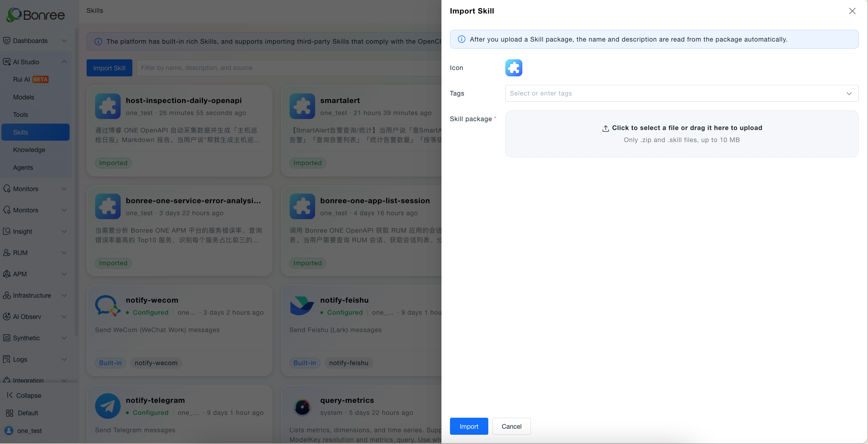Click the notify-telegram paper plane icon

pos(108,406)
